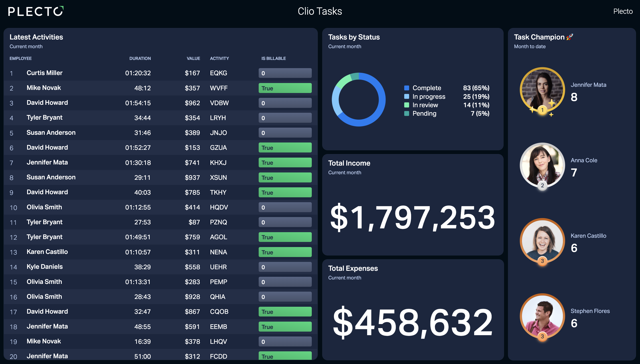The height and width of the screenshot is (364, 640).
Task: Click Mike Novak's green True billable bar
Action: (x=285, y=88)
